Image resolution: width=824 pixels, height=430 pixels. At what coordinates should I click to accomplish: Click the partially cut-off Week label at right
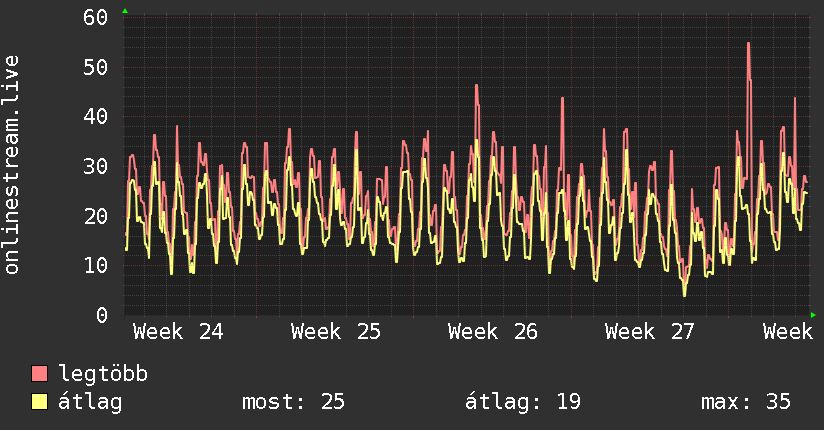point(788,332)
